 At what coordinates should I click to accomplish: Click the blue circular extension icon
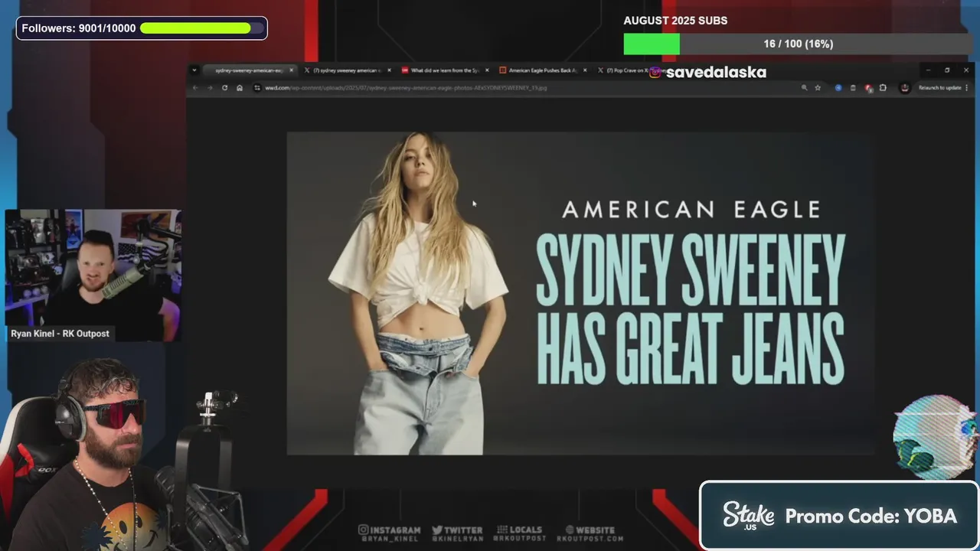[838, 88]
